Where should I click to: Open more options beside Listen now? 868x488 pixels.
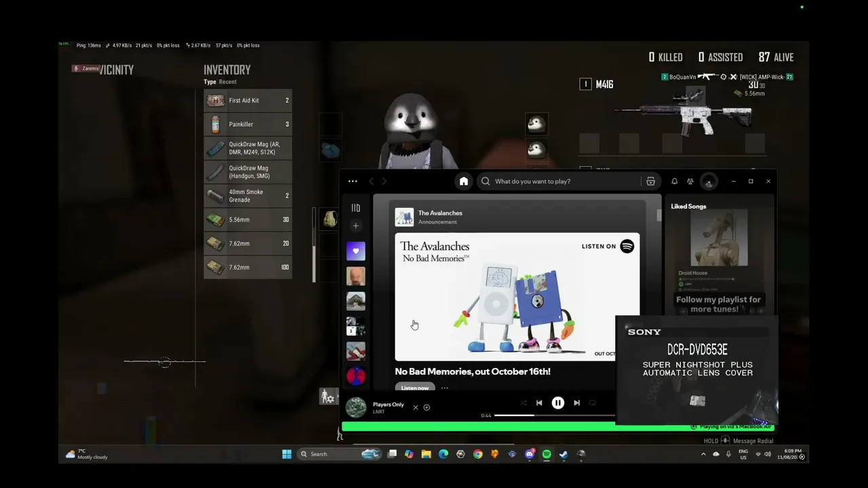pos(444,388)
